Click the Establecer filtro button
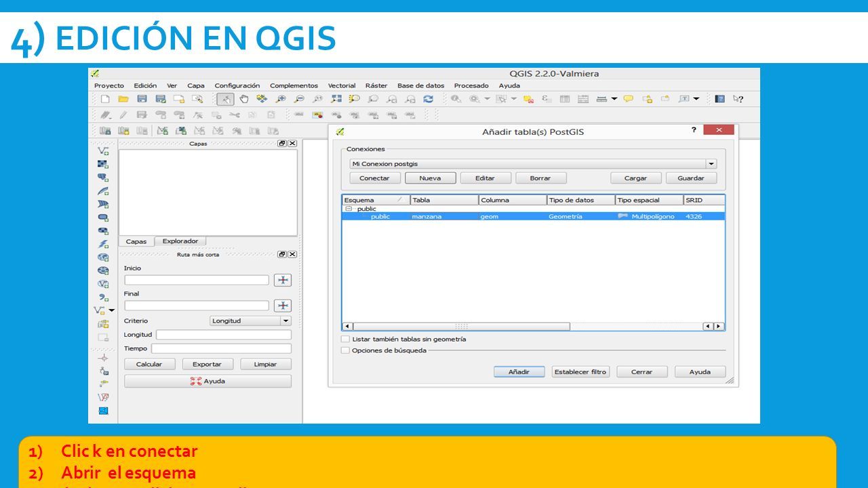 tap(580, 371)
